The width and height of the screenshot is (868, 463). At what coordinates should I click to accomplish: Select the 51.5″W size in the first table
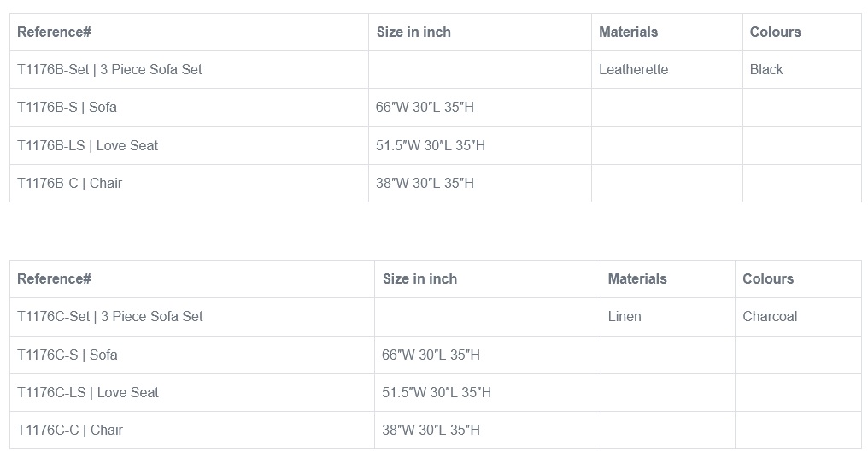coord(431,146)
